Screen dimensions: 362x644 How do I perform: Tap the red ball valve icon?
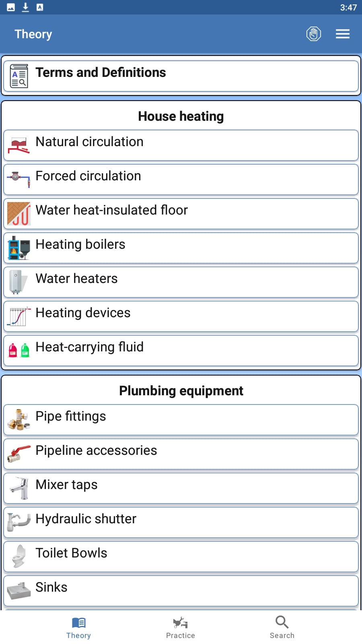19,454
